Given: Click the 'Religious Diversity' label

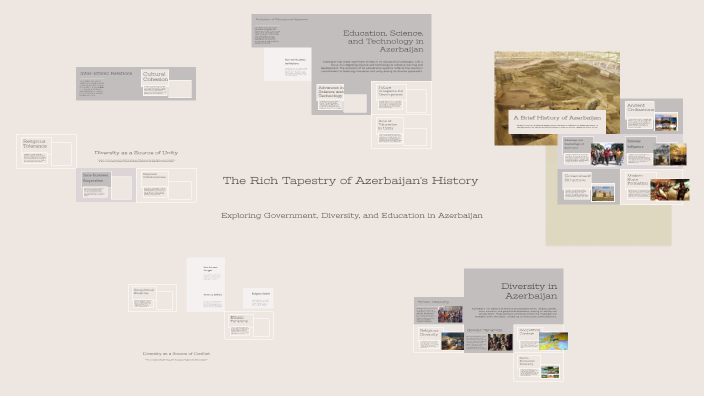Looking at the screenshot, I should point(429,332).
